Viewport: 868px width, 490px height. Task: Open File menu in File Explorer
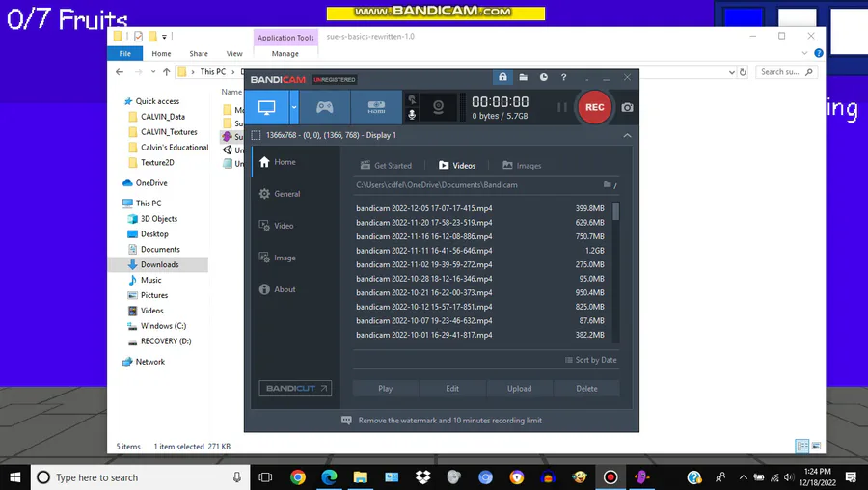(x=125, y=54)
